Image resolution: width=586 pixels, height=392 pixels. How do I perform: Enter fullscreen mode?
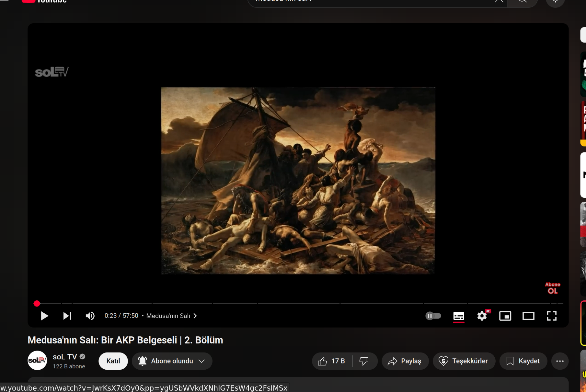pos(552,316)
